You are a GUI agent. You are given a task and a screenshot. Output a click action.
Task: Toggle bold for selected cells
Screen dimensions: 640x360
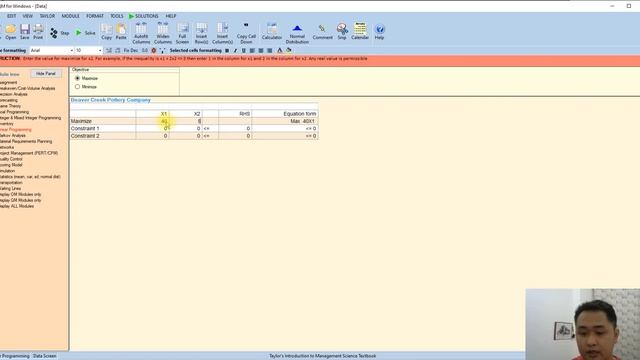227,51
